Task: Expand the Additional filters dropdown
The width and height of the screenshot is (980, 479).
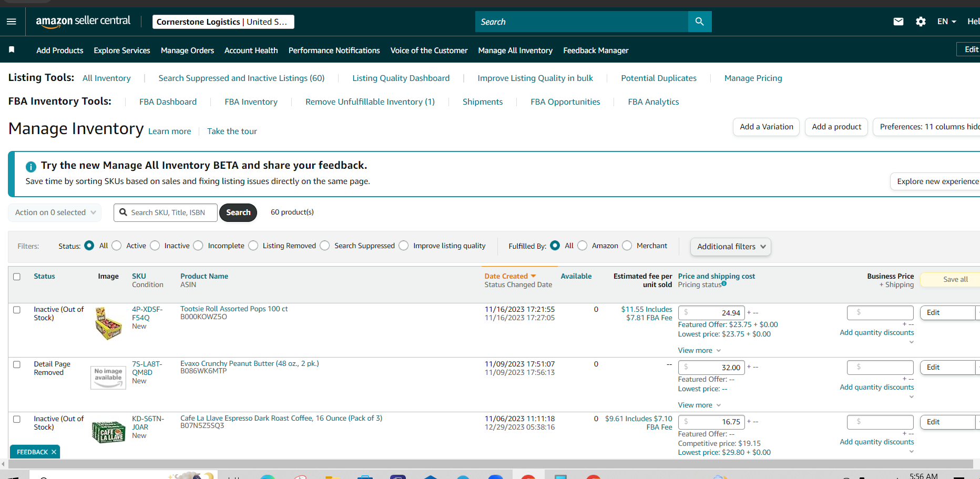Action: (731, 247)
